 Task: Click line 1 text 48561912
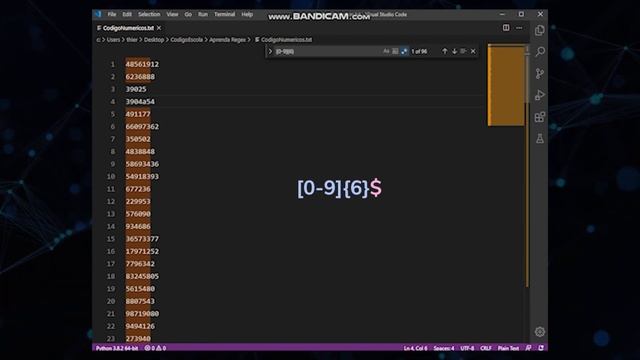coord(142,64)
